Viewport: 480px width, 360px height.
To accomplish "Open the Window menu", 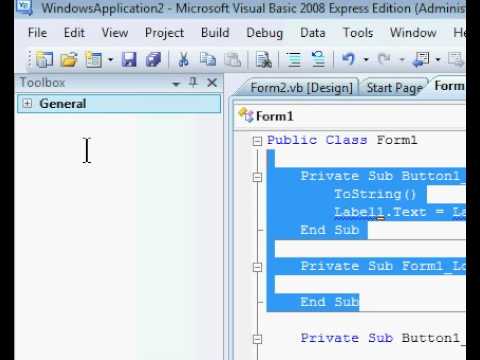I will coord(413,33).
